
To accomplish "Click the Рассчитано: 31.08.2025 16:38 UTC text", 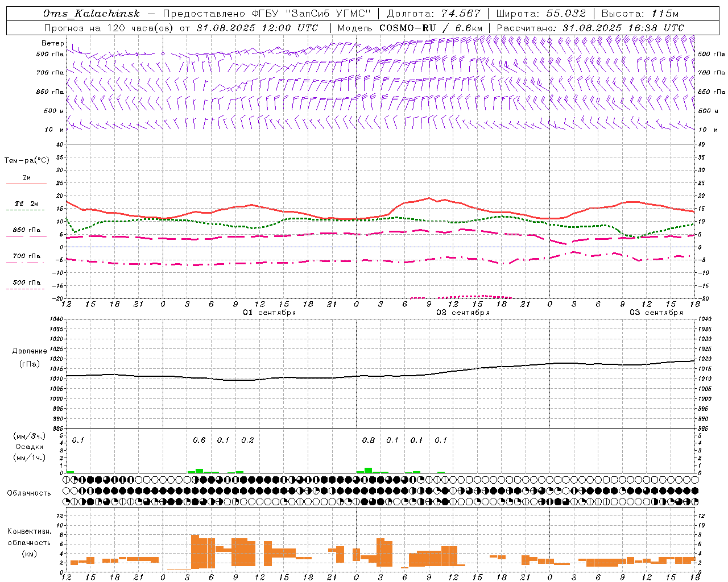I will tap(590, 28).
